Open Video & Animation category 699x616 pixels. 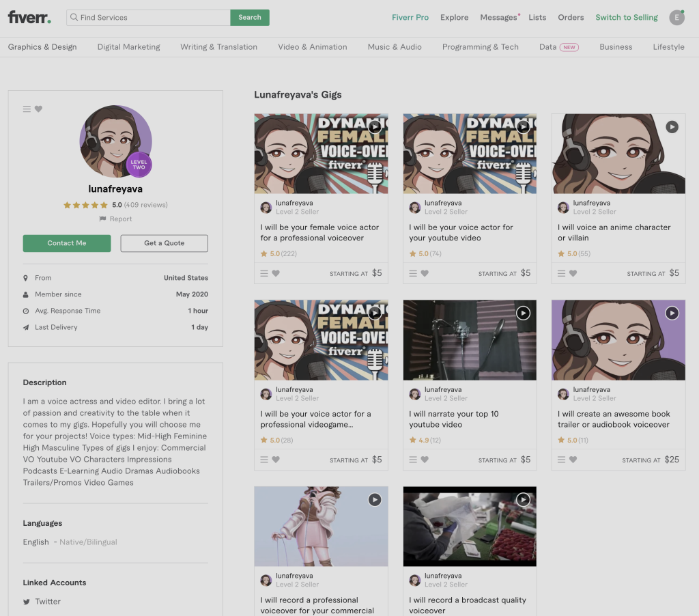[x=313, y=47]
